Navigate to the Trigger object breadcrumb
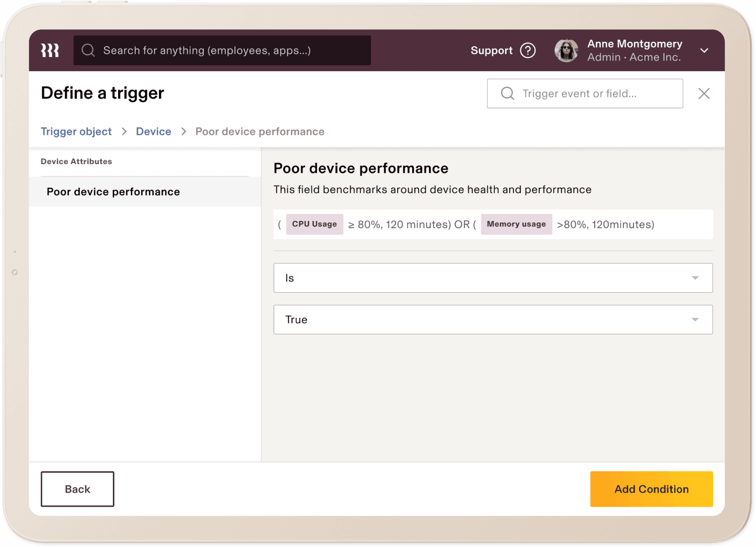 click(x=76, y=131)
